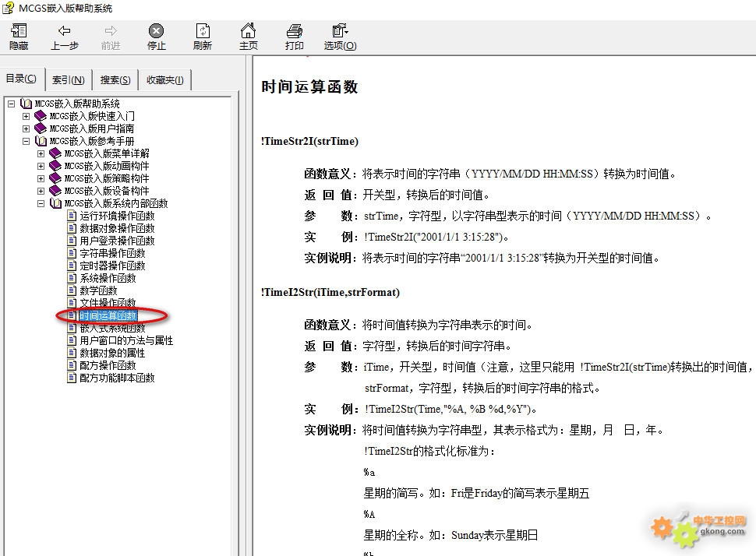The image size is (756, 556).
Task: Refresh the page using 刷新 icon
Action: click(x=203, y=31)
